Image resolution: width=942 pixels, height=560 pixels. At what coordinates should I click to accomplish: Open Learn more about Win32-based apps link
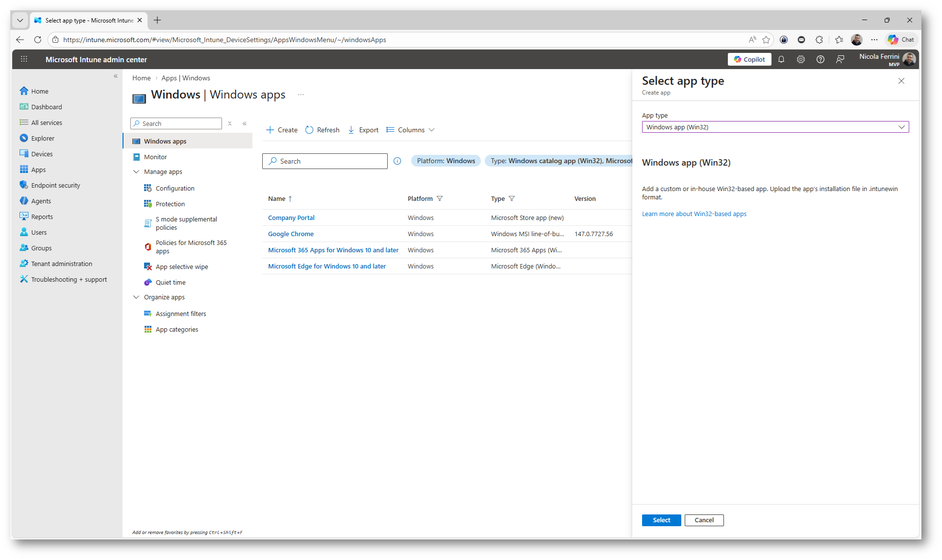(694, 214)
